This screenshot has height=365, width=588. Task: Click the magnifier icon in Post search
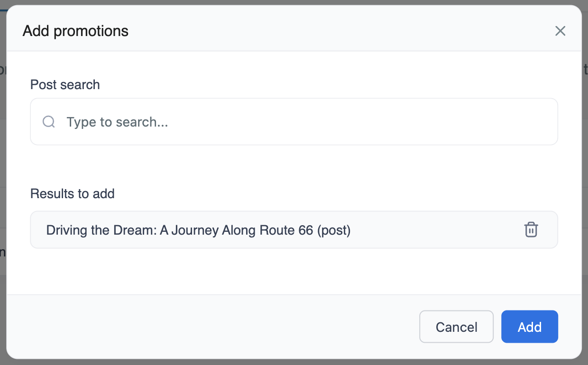click(x=49, y=122)
